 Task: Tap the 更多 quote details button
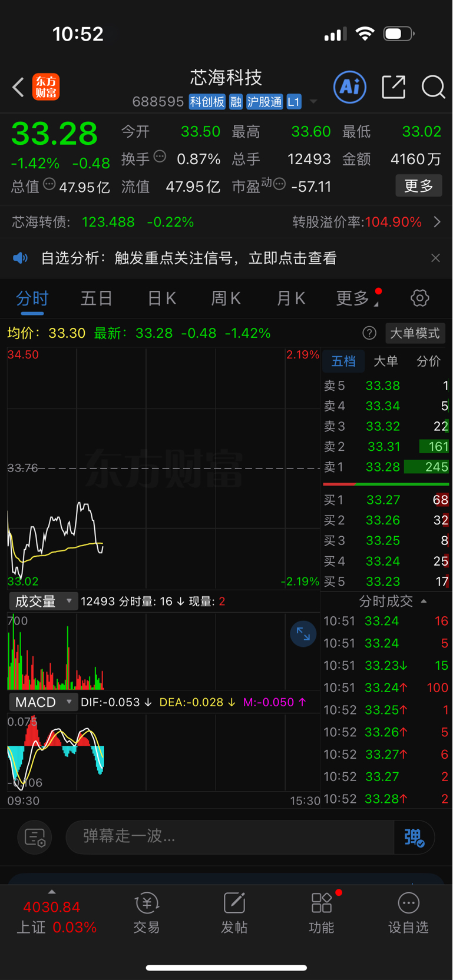pyautogui.click(x=419, y=186)
